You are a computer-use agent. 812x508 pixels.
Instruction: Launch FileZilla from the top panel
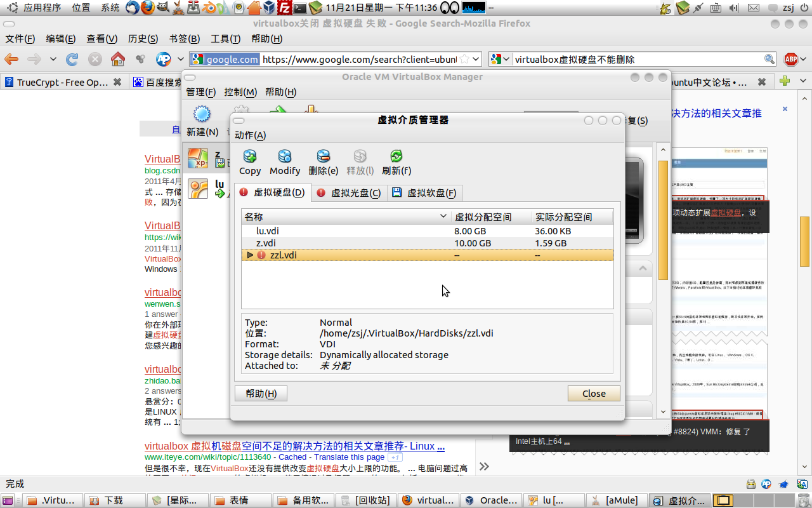[x=285, y=8]
